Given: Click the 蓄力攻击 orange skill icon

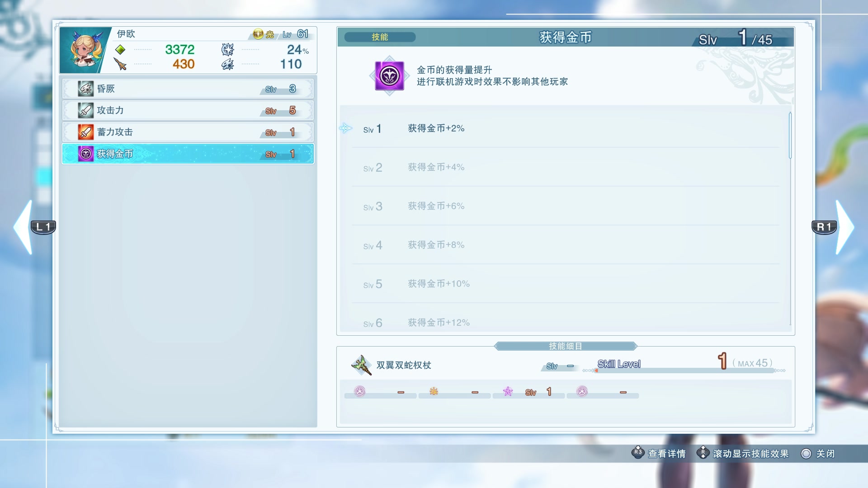Looking at the screenshot, I should coord(85,132).
